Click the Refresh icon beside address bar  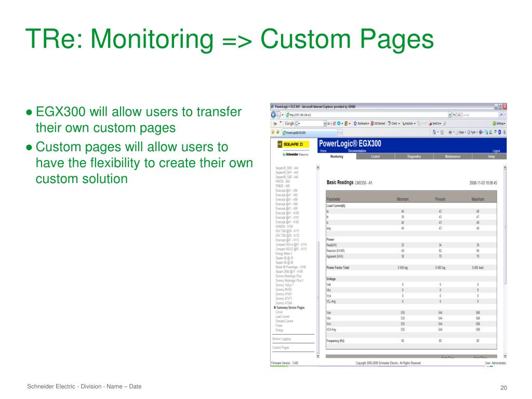454,115
